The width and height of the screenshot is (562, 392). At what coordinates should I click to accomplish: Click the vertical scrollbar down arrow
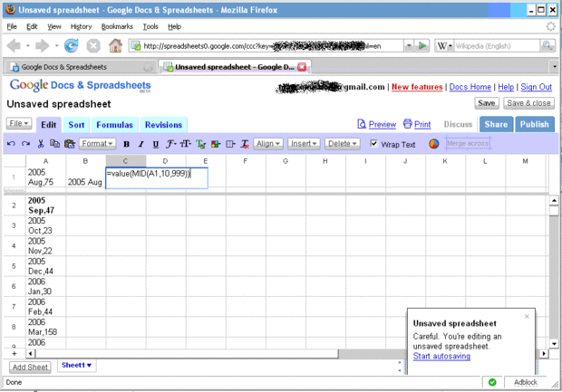(554, 344)
